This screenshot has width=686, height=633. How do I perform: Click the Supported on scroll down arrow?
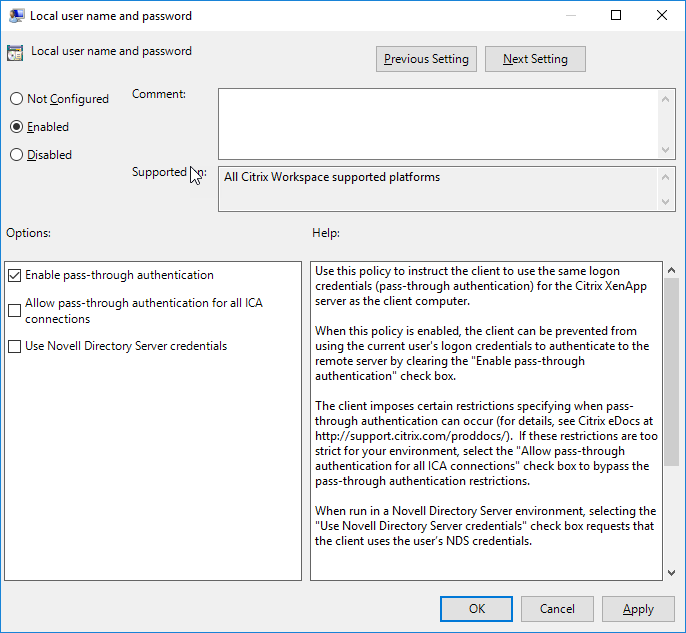click(x=668, y=203)
